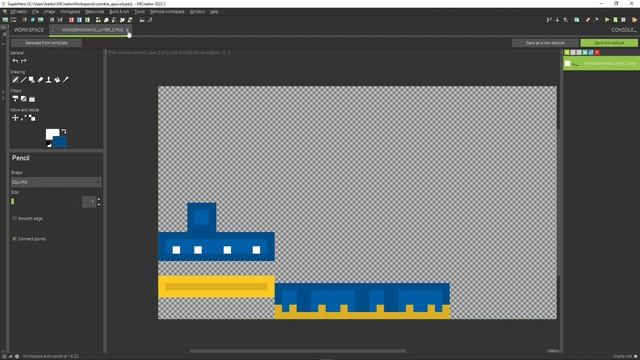This screenshot has width=640, height=360.
Task: Click the blue background color swatch
Action: (60, 142)
